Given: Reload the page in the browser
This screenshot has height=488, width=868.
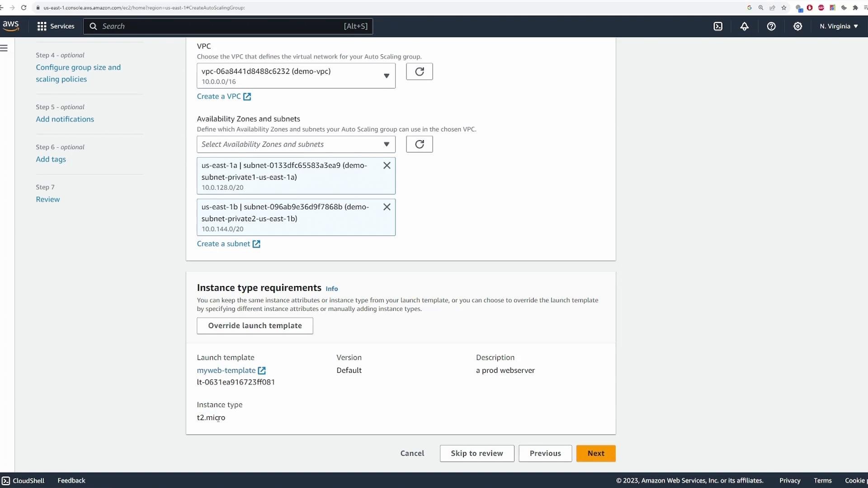Looking at the screenshot, I should [x=24, y=8].
